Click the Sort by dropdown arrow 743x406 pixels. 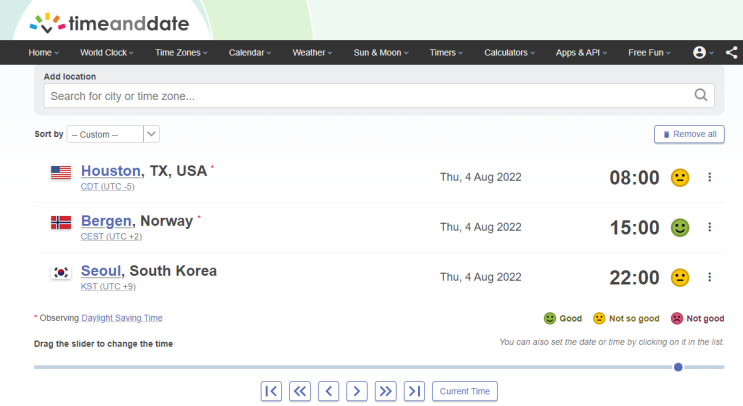[x=151, y=134]
